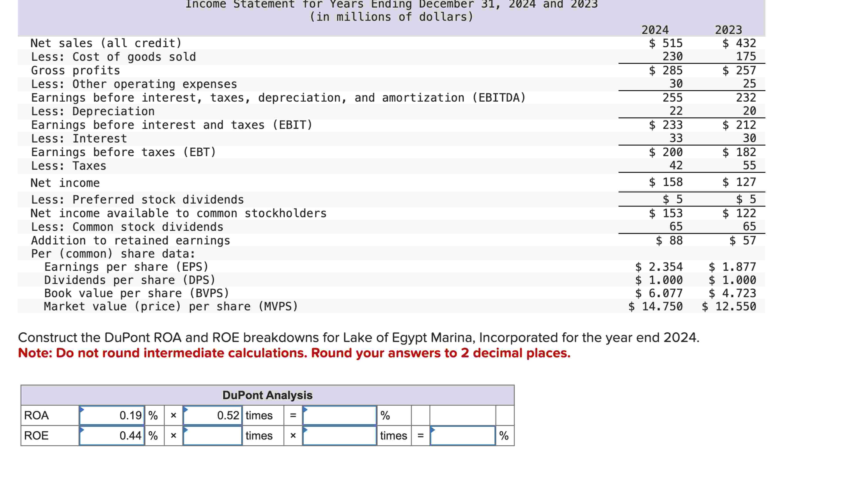Click the ROA row label
868x490 pixels.
point(36,415)
